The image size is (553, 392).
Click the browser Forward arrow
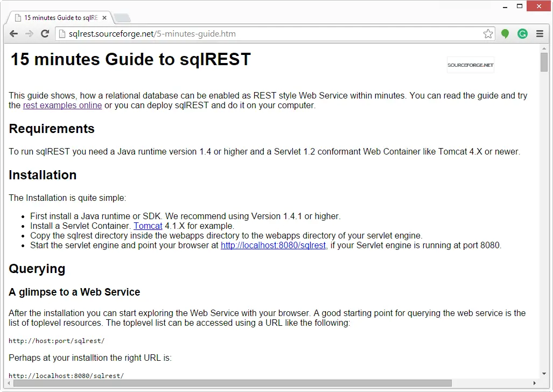(x=29, y=34)
